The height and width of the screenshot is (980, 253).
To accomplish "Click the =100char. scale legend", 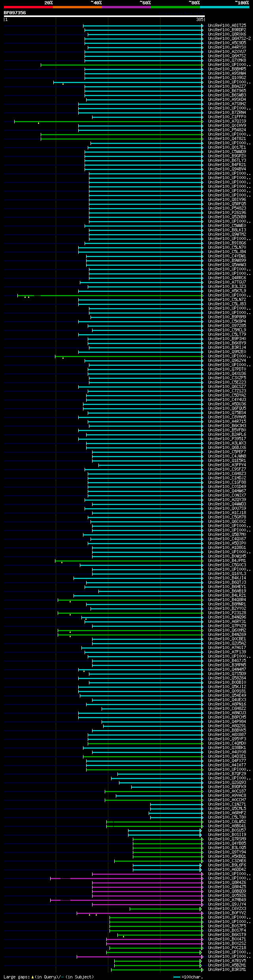I will 188,977.
